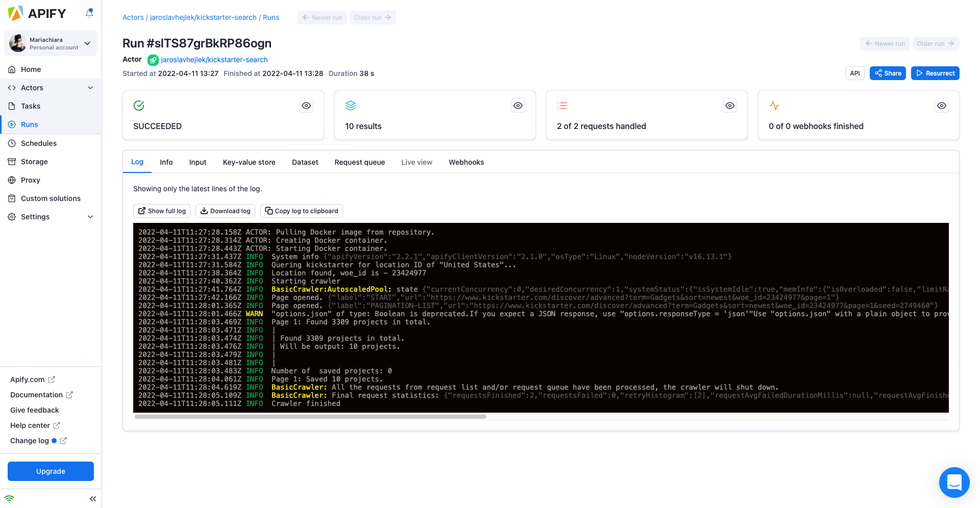Click the blue Upgrade button

[51, 471]
